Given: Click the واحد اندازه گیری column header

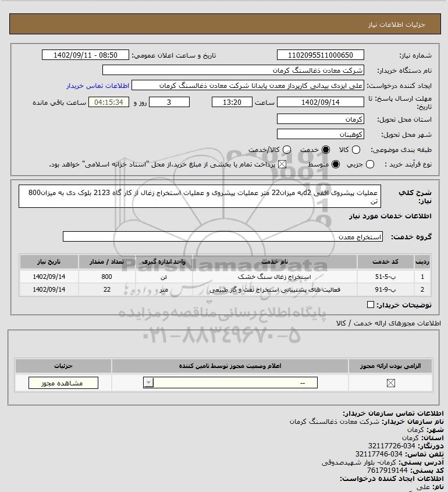Looking at the screenshot, I should pyautogui.click(x=163, y=261).
